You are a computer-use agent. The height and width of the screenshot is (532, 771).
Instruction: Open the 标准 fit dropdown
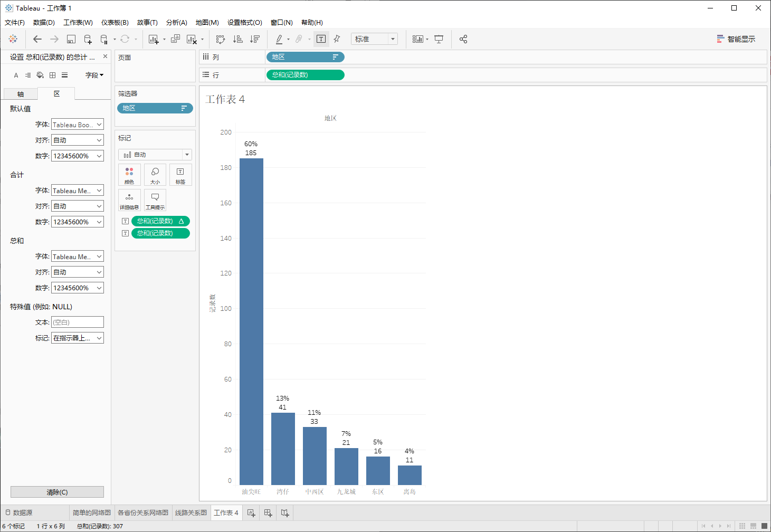[x=374, y=39]
